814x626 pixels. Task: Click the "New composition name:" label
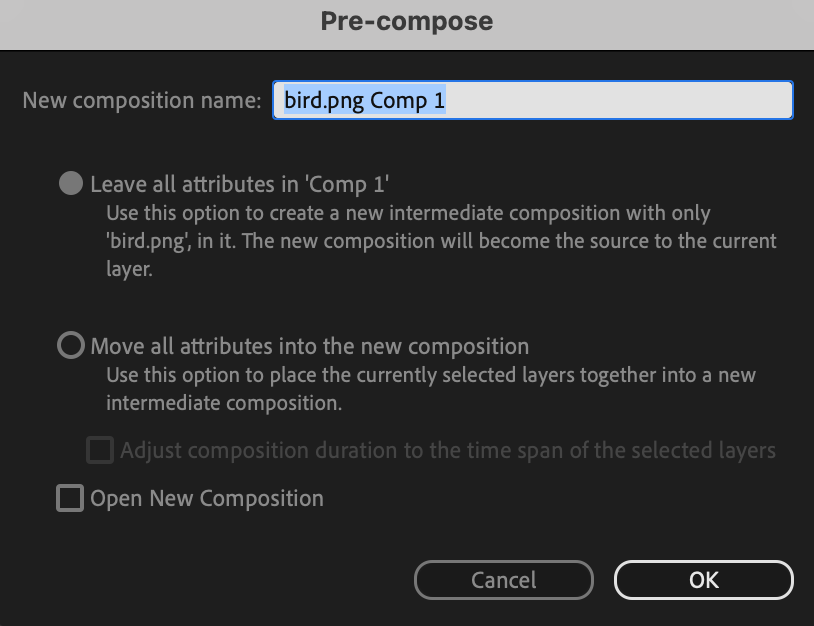pyautogui.click(x=141, y=101)
